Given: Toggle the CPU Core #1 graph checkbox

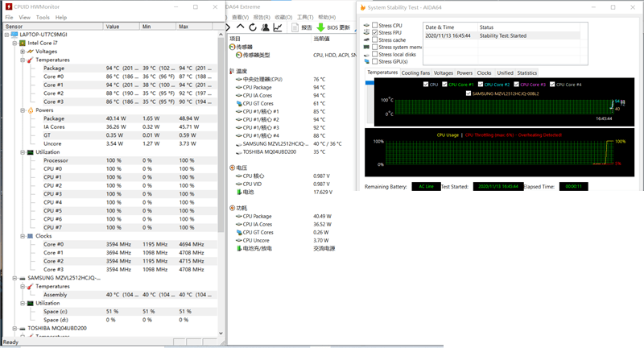Looking at the screenshot, I should (444, 85).
